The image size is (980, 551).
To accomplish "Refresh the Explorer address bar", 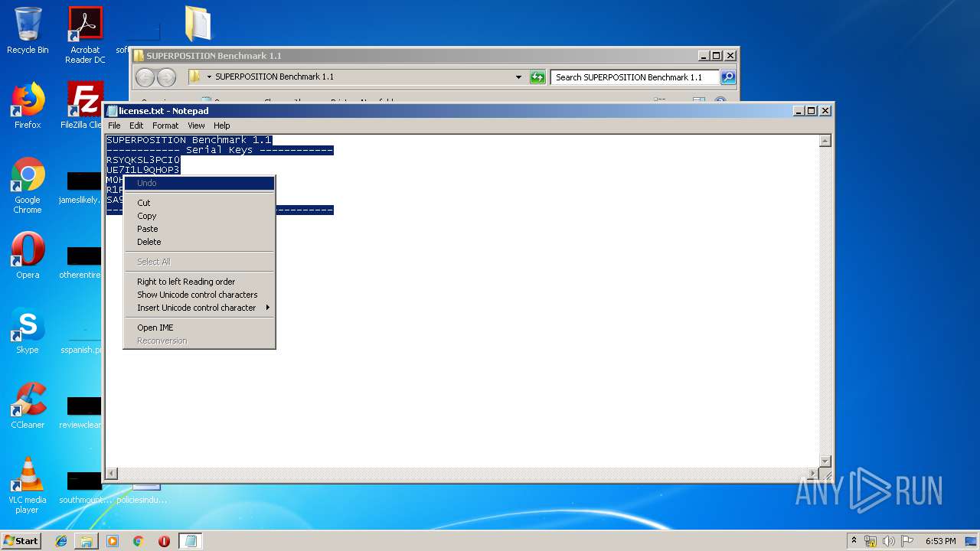I will coord(537,77).
